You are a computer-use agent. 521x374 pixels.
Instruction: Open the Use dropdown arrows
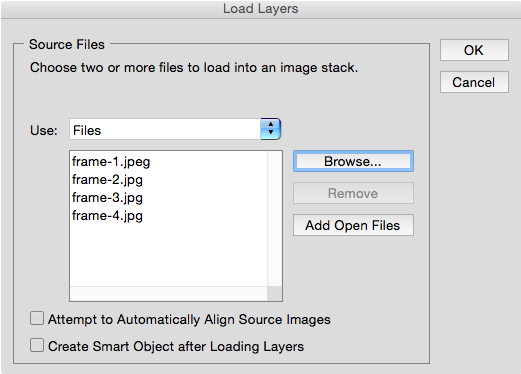click(x=271, y=129)
